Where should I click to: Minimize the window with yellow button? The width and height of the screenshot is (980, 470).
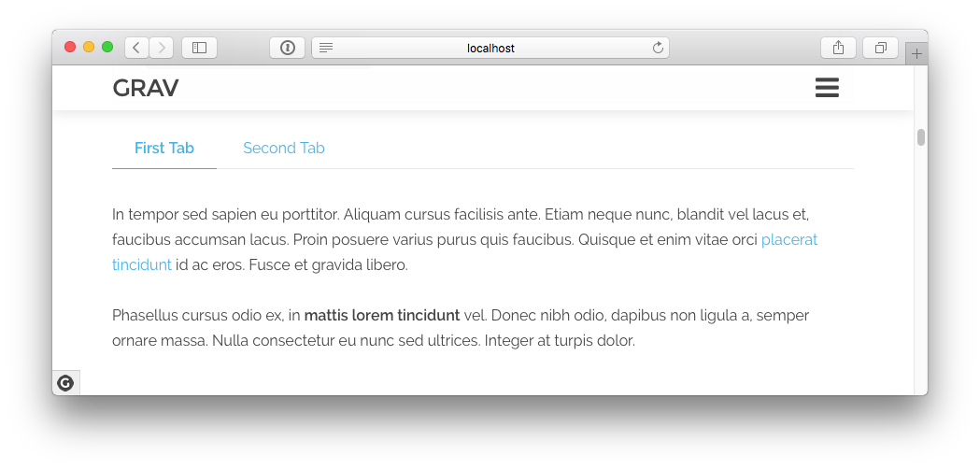89,47
